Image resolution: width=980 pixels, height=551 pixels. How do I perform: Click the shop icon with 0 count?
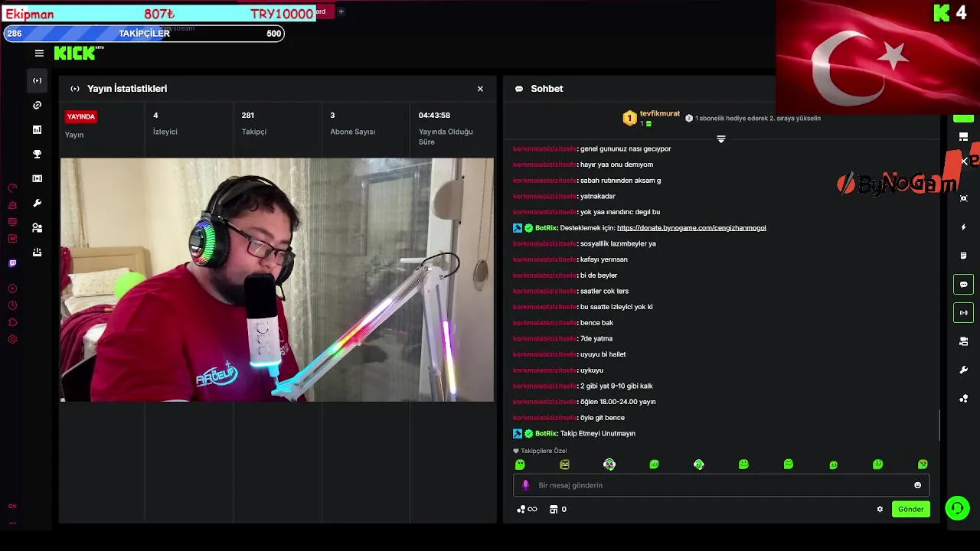[x=558, y=509]
